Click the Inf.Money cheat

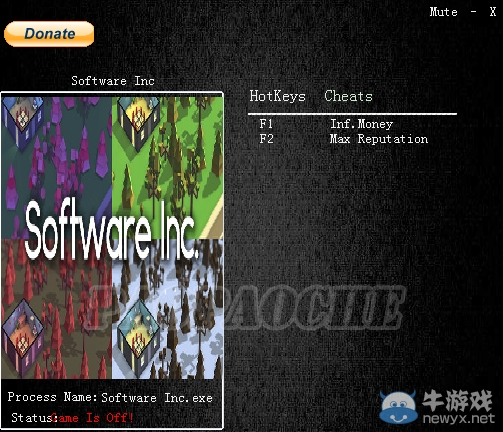(x=362, y=124)
